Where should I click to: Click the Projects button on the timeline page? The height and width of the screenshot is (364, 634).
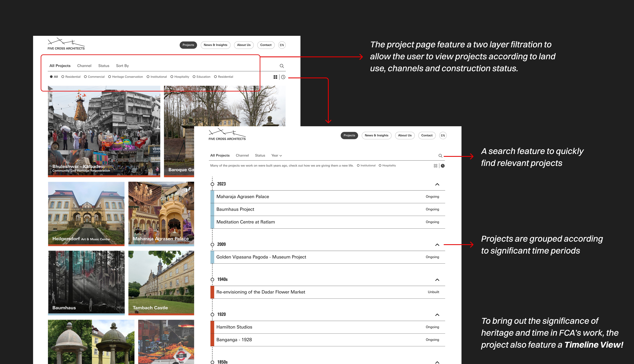click(349, 135)
